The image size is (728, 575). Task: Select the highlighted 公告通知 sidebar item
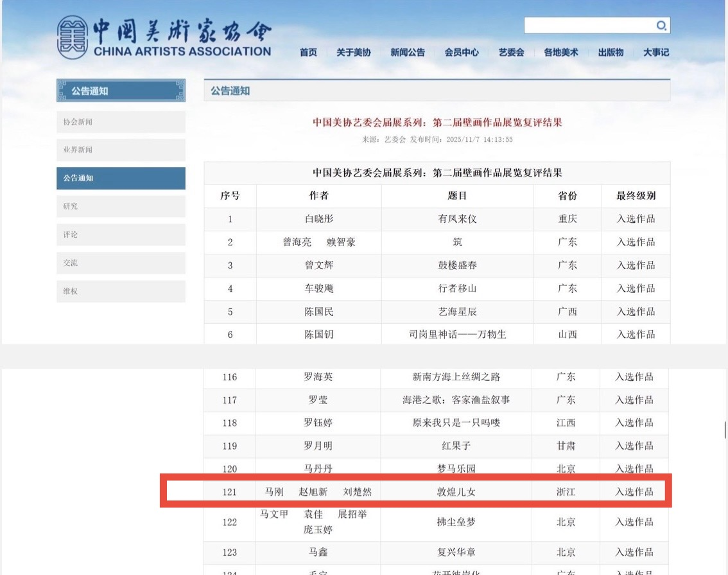point(121,178)
